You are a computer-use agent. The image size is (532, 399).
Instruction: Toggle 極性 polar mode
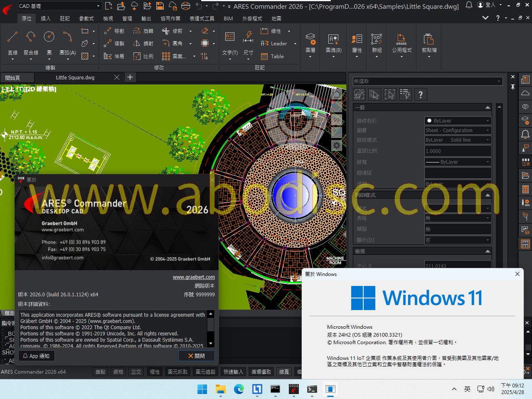point(155,372)
